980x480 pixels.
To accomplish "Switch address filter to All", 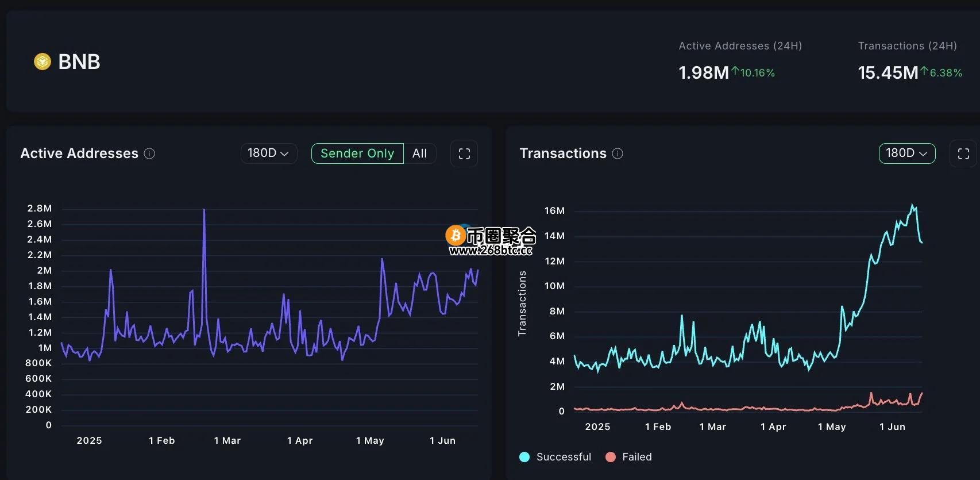I will (x=420, y=153).
